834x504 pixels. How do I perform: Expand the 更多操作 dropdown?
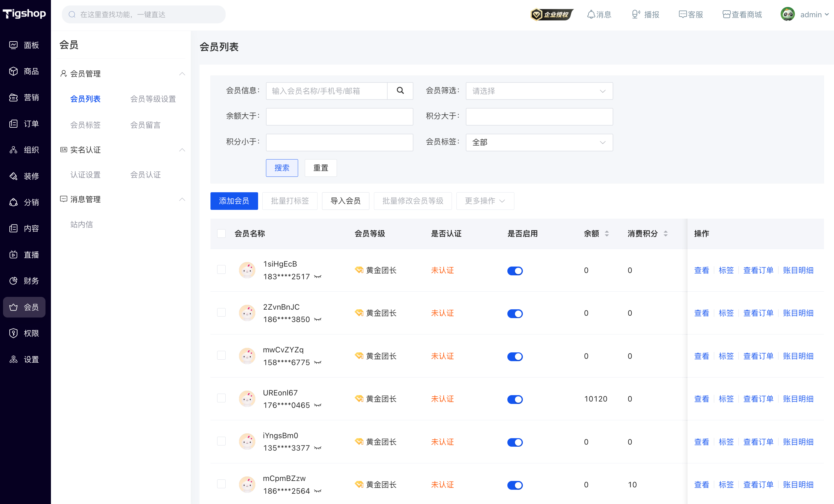click(485, 201)
